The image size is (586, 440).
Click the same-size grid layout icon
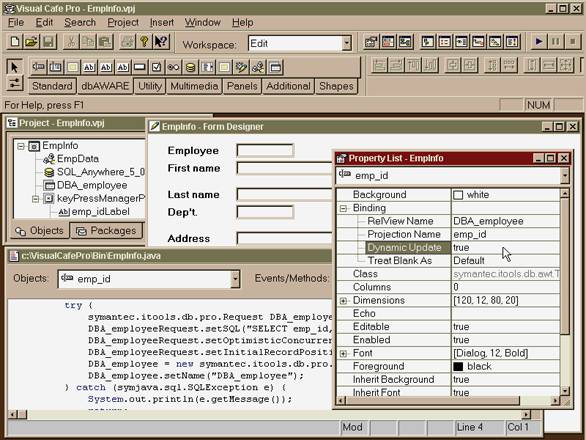pyautogui.click(x=565, y=65)
